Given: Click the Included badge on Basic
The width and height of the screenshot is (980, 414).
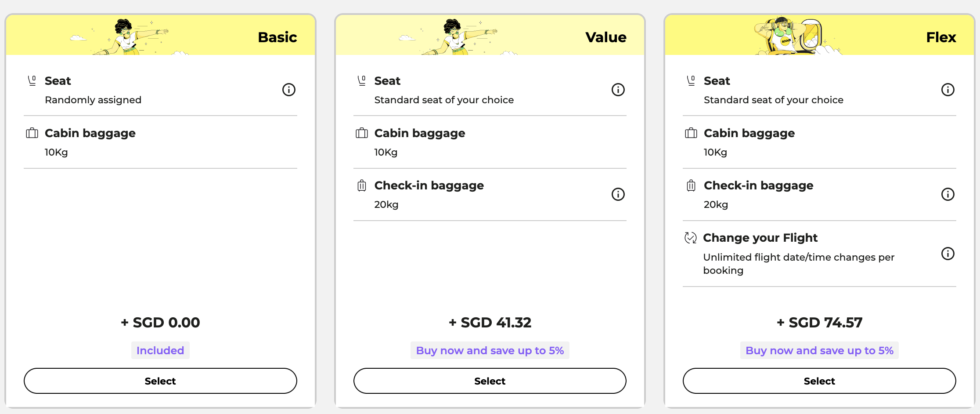Looking at the screenshot, I should 160,350.
